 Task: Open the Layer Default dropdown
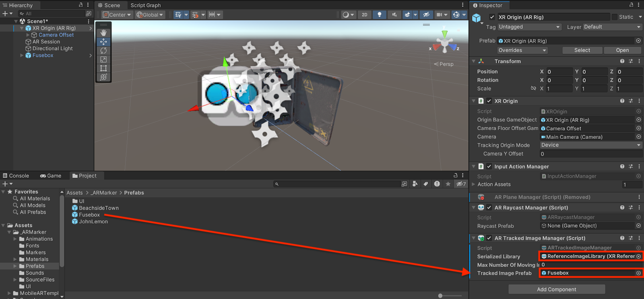(612, 27)
